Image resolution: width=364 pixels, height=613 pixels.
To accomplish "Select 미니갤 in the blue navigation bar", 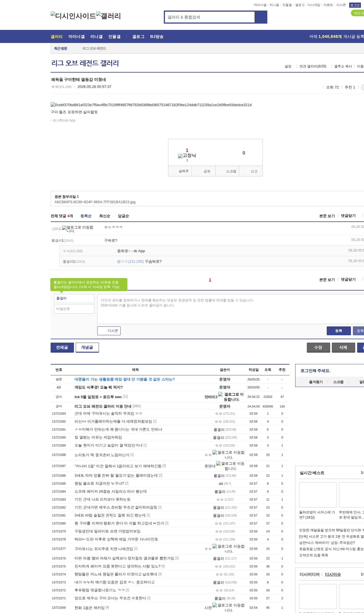I will tap(96, 36).
